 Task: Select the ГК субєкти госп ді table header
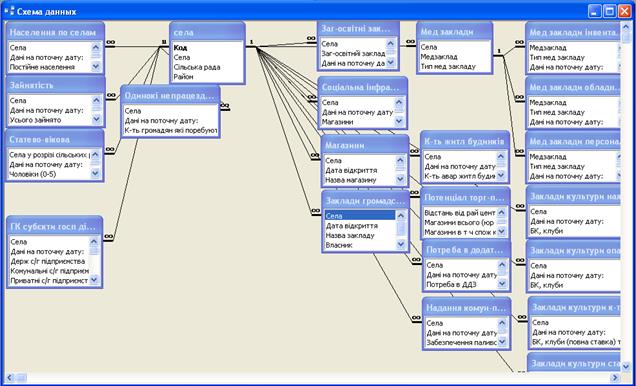pos(54,226)
